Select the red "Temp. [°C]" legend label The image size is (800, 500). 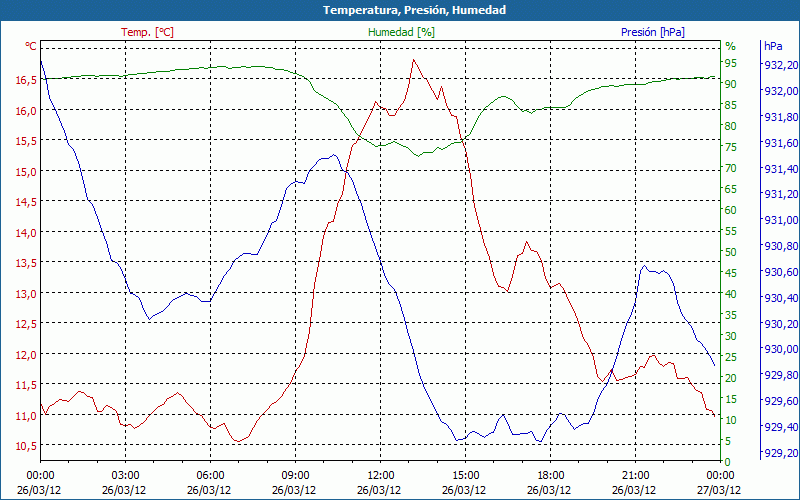[x=147, y=32]
